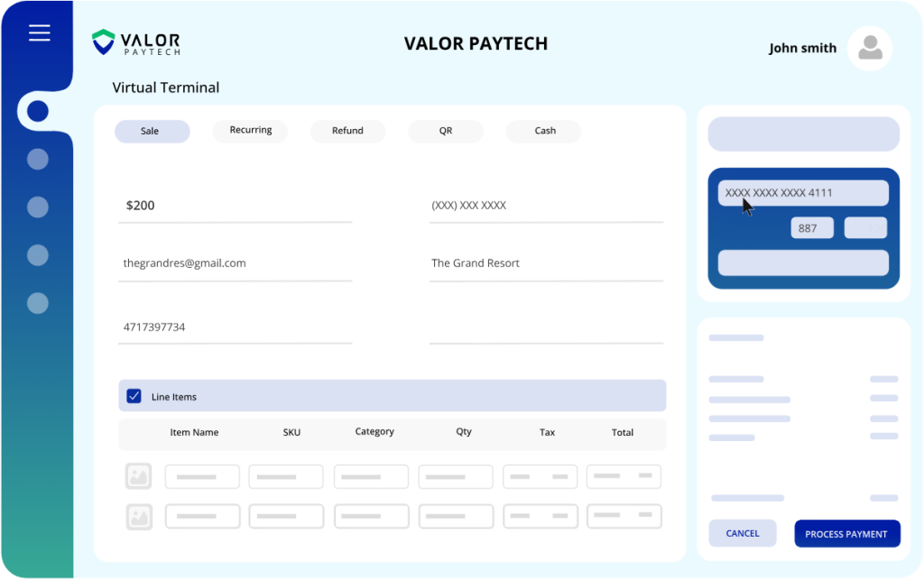Click the Tax column header
The image size is (924, 580).
(547, 432)
